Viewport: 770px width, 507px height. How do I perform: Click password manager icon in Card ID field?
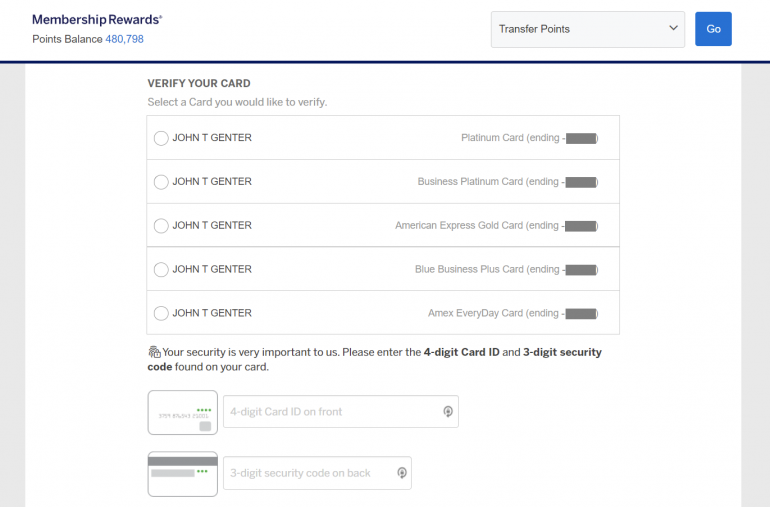tap(448, 412)
